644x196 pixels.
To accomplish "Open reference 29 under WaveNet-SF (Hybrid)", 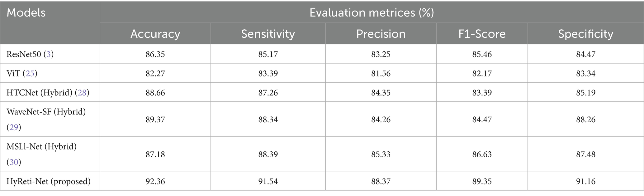I will coord(14,127).
